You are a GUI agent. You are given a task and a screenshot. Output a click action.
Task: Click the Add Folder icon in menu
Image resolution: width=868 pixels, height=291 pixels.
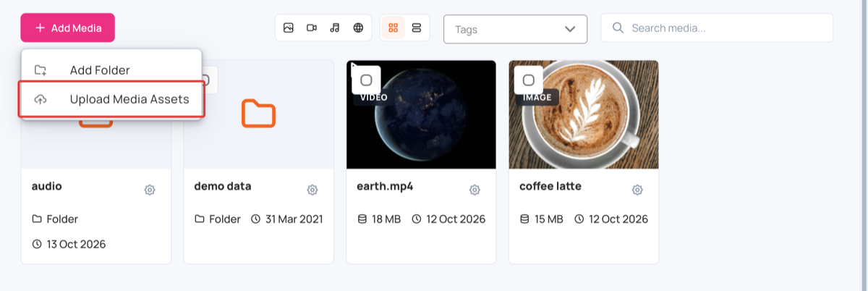pos(41,70)
